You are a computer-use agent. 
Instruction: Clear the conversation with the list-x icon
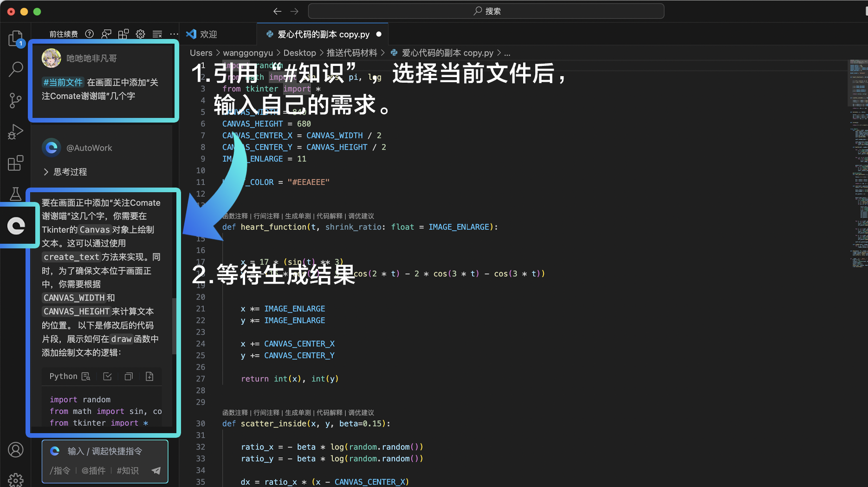(x=157, y=34)
